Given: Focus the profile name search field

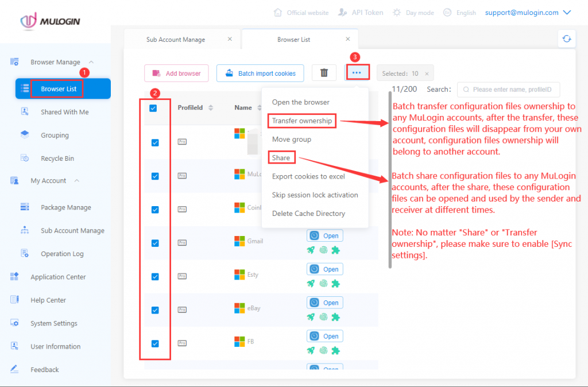Looking at the screenshot, I should [x=509, y=90].
